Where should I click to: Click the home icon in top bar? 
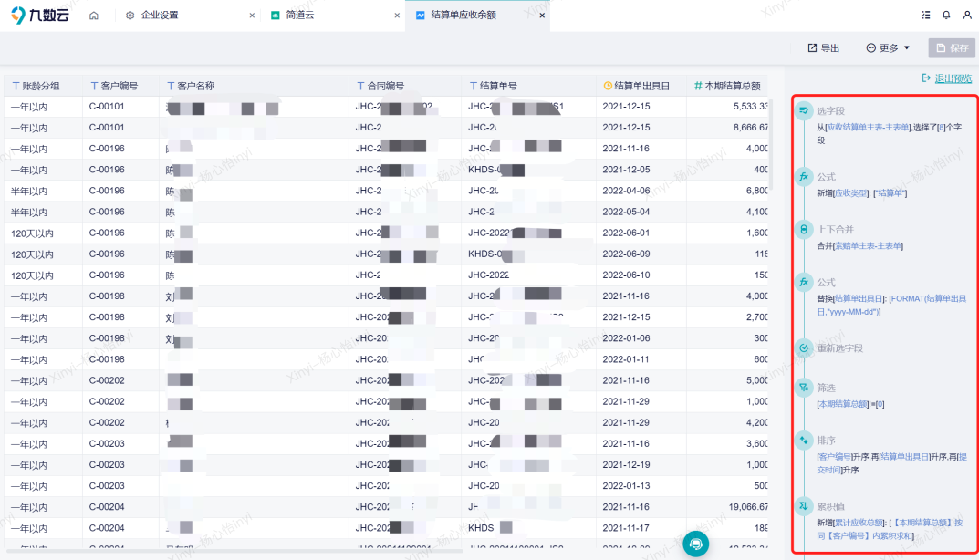coord(94,16)
